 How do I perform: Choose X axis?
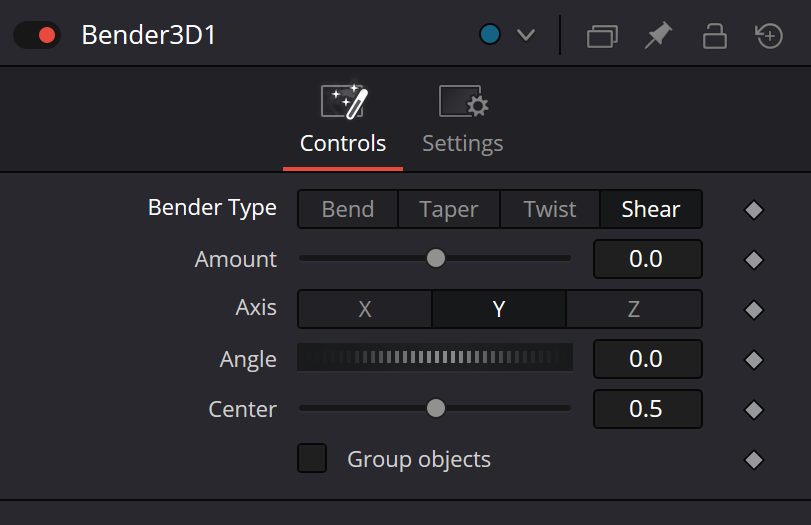(x=365, y=309)
